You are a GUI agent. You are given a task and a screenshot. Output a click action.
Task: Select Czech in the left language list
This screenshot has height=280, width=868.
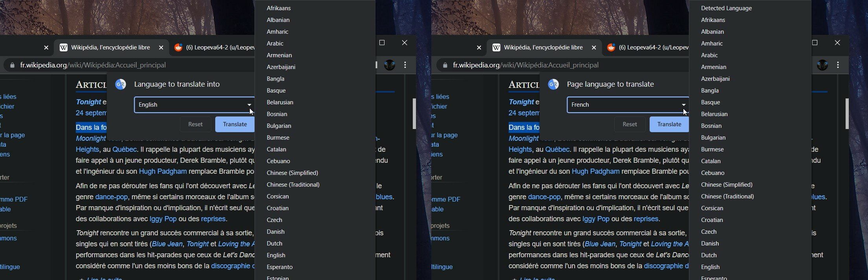[315, 220]
